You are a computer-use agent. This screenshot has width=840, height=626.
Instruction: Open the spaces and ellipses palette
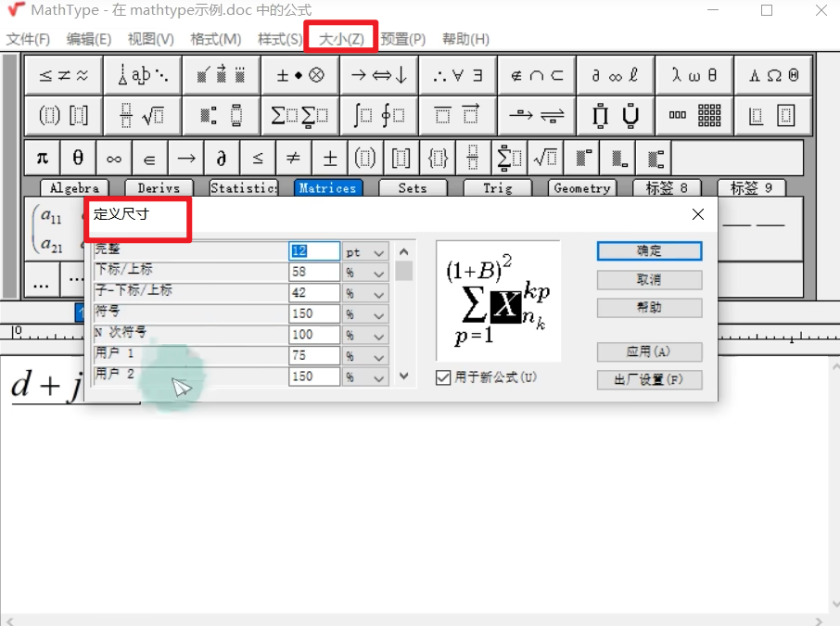pos(143,75)
